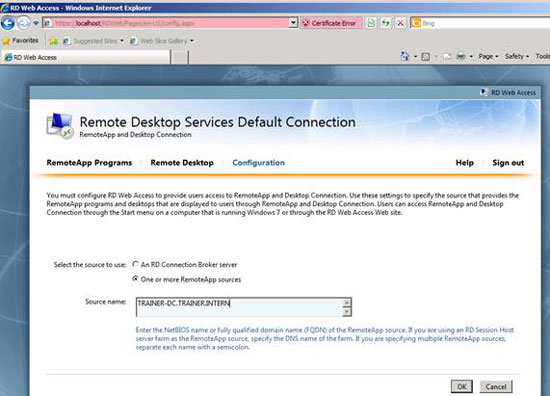
Task: Expand the Print dropdown arrow
Action: (x=471, y=56)
